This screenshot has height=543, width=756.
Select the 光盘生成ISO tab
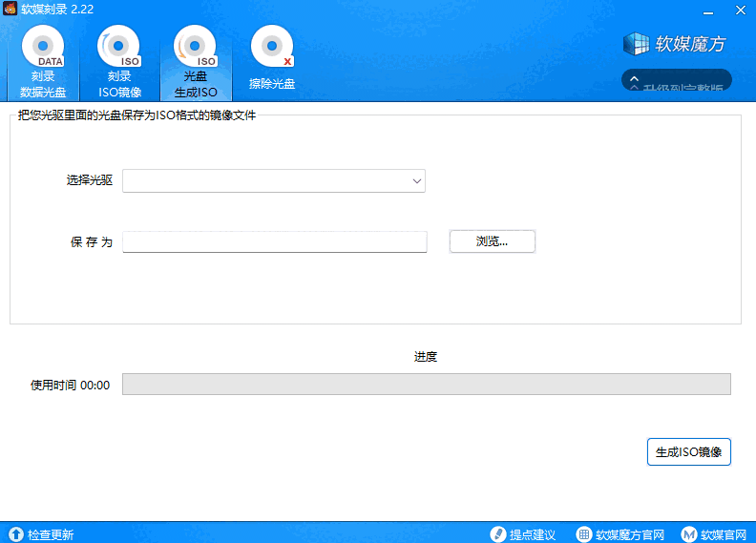[196, 62]
